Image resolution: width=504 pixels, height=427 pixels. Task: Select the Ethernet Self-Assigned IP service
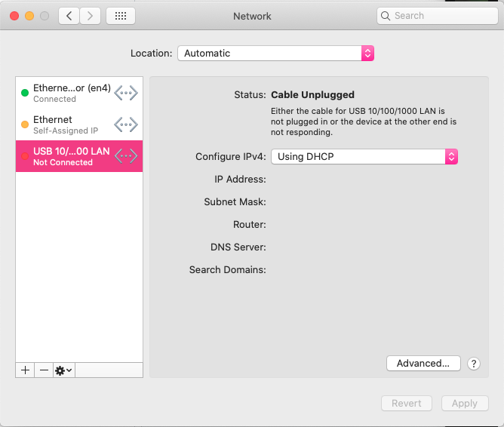click(79, 124)
